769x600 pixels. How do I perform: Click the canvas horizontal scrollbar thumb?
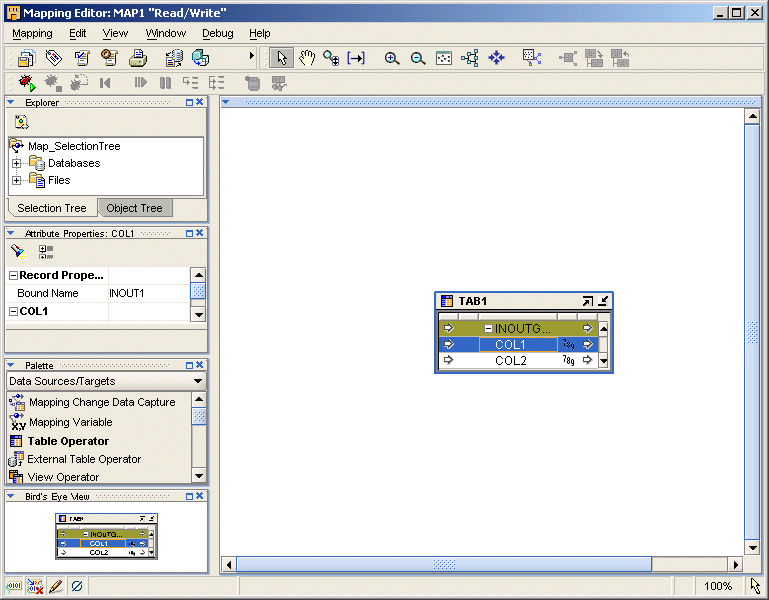pyautogui.click(x=444, y=565)
